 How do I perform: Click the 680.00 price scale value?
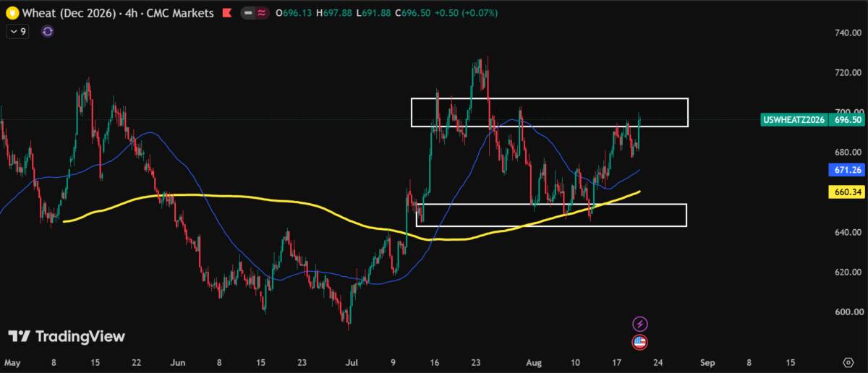(847, 153)
